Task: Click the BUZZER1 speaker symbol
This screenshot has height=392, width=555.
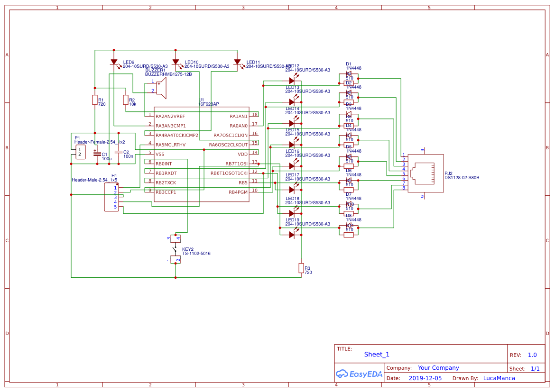Action: 161,89
